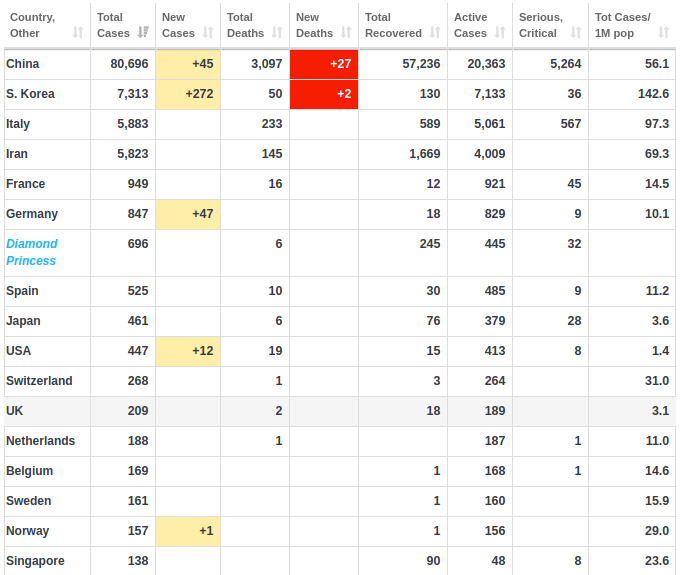Click S. Korea's red +2 new deaths cell
Screen dimensions: 681x575
[x=324, y=94]
